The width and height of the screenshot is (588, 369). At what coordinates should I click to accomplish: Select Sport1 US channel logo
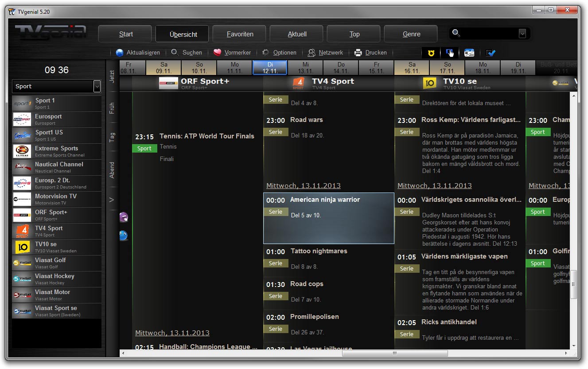point(22,135)
